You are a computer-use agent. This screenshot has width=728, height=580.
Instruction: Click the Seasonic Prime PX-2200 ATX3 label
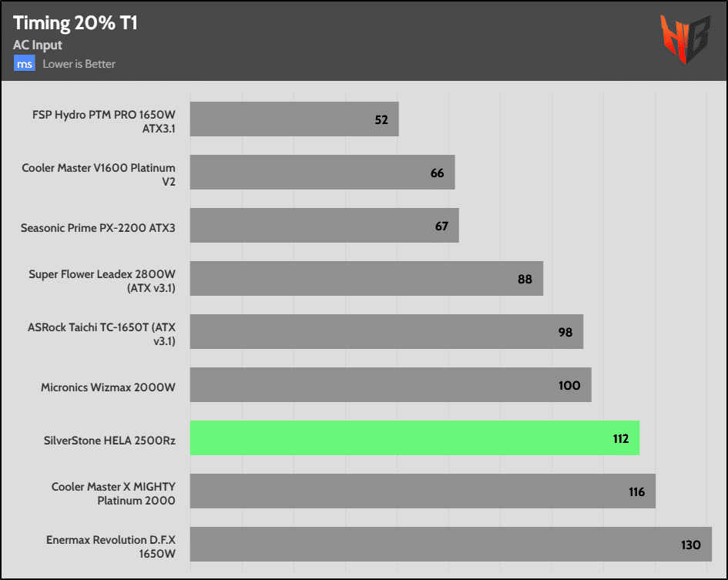104,227
